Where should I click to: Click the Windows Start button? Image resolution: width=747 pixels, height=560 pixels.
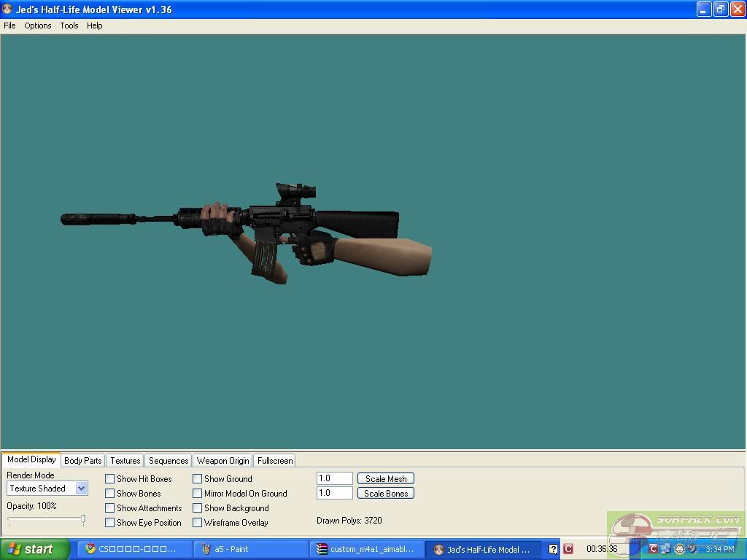click(35, 549)
